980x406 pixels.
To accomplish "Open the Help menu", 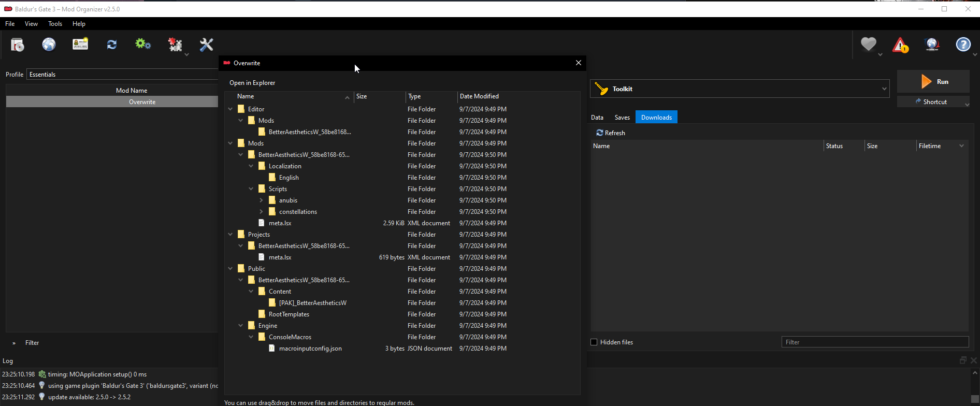I will 79,24.
